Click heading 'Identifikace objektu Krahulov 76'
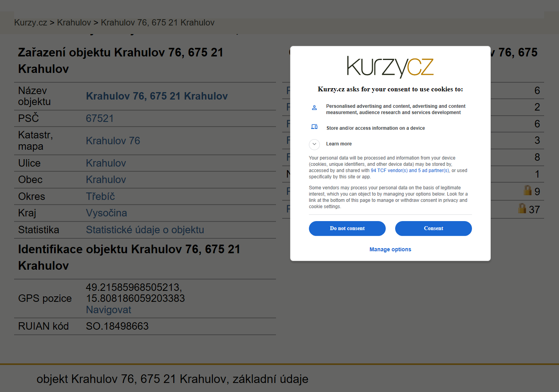Image resolution: width=559 pixels, height=392 pixels. point(129,257)
